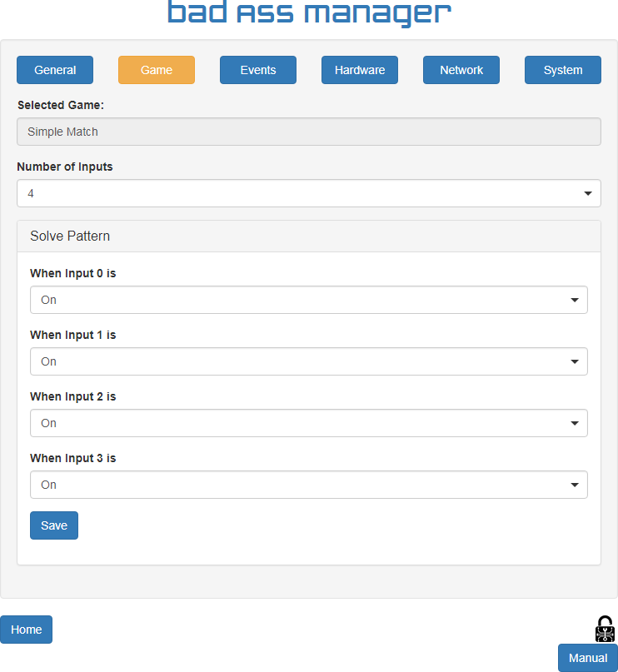The height and width of the screenshot is (672, 618).
Task: Open the Network settings tab
Action: [461, 70]
